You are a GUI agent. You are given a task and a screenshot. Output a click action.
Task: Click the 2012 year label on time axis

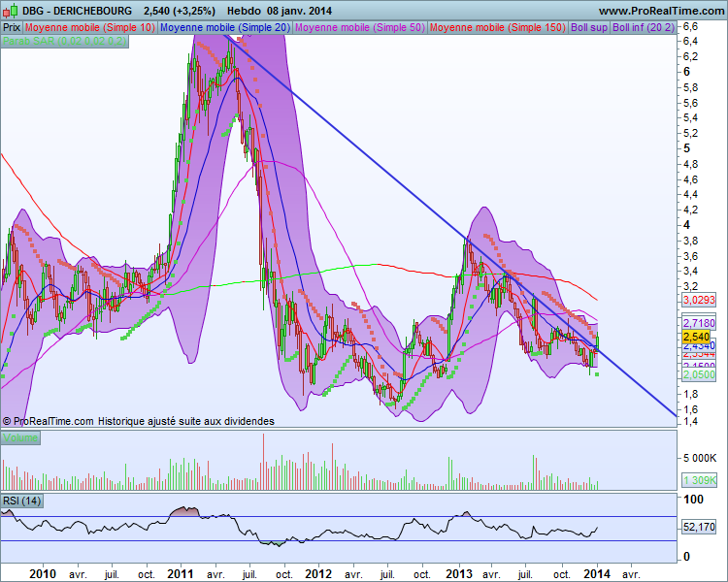click(x=318, y=574)
